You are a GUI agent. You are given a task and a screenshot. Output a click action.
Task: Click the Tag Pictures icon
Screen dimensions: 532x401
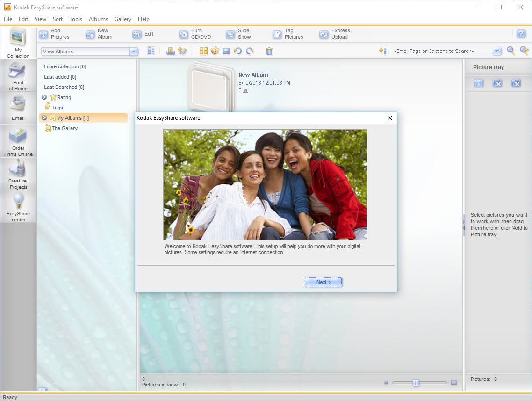277,34
